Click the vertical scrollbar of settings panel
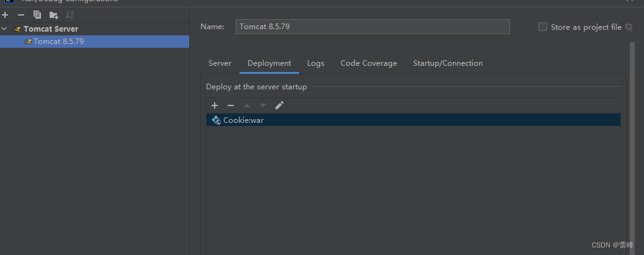The image size is (644, 255). [632, 148]
